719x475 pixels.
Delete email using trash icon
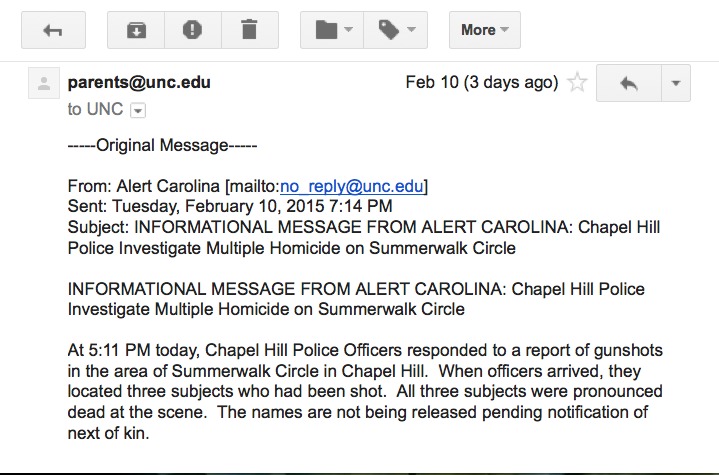tap(250, 30)
